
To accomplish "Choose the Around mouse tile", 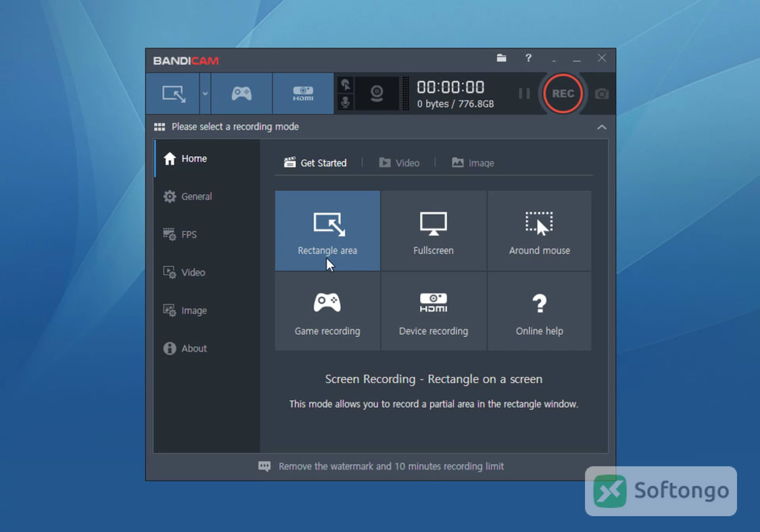I will (x=540, y=231).
